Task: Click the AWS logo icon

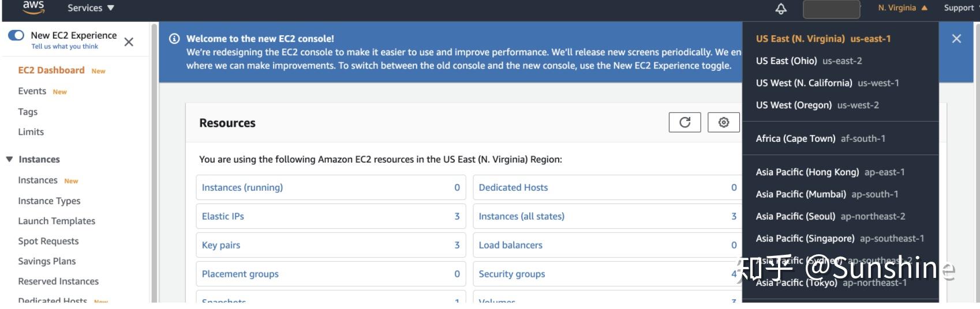Action: (x=33, y=6)
